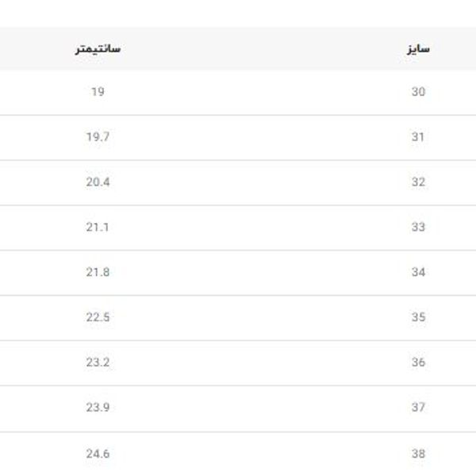Select size 34 cell

418,273
